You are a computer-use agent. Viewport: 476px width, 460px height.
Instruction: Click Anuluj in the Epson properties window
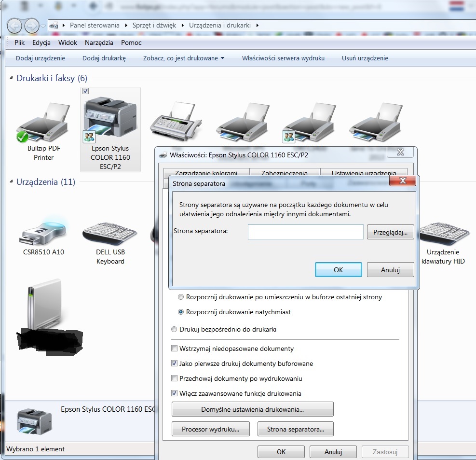[x=333, y=452]
